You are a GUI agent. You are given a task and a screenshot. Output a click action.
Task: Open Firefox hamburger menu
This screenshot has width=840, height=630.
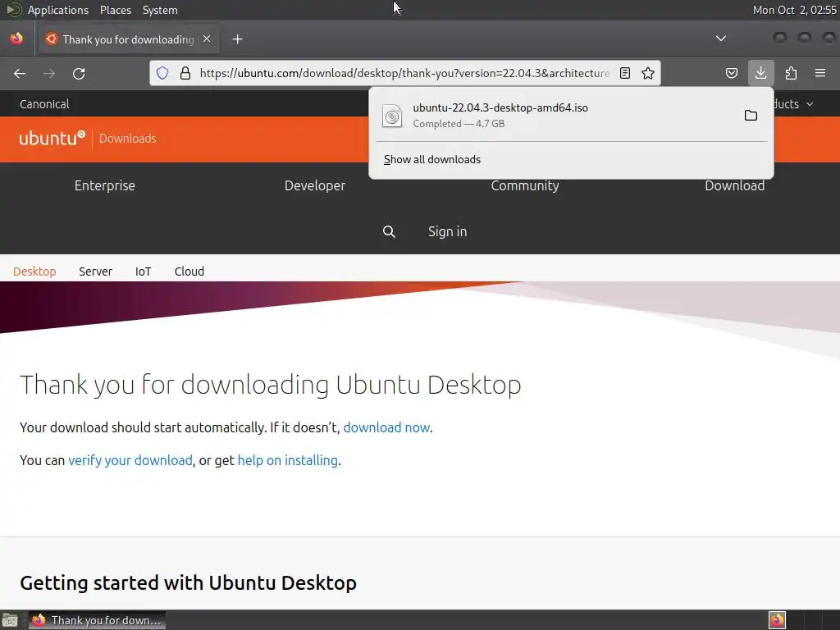coord(820,73)
